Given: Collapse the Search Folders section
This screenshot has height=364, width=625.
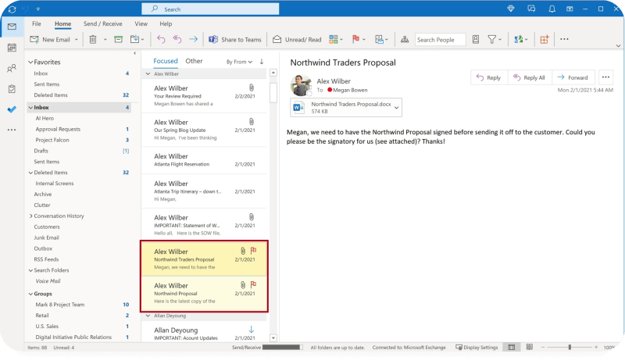Looking at the screenshot, I should pyautogui.click(x=30, y=270).
